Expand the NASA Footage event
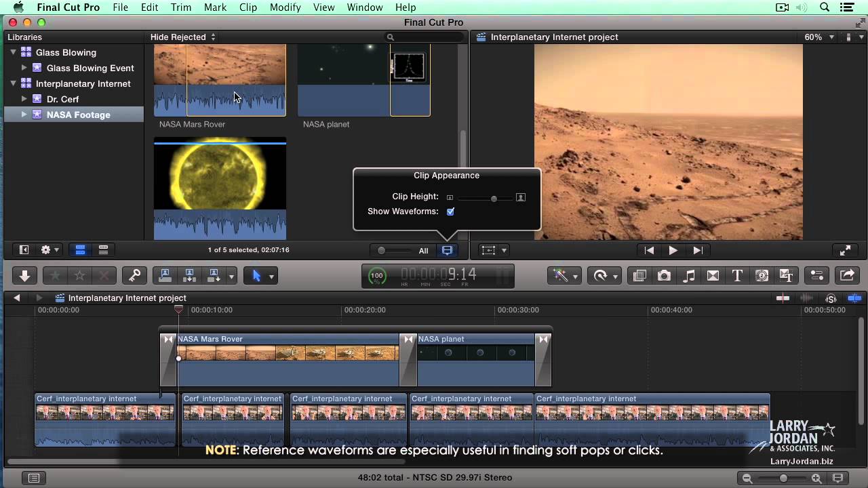Viewport: 868px width, 488px height. pyautogui.click(x=24, y=115)
